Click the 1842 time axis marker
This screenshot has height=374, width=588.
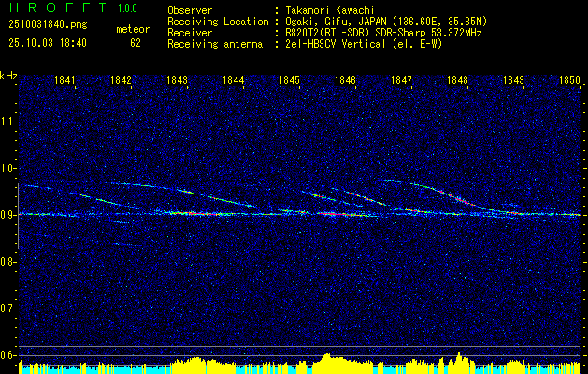pos(122,80)
